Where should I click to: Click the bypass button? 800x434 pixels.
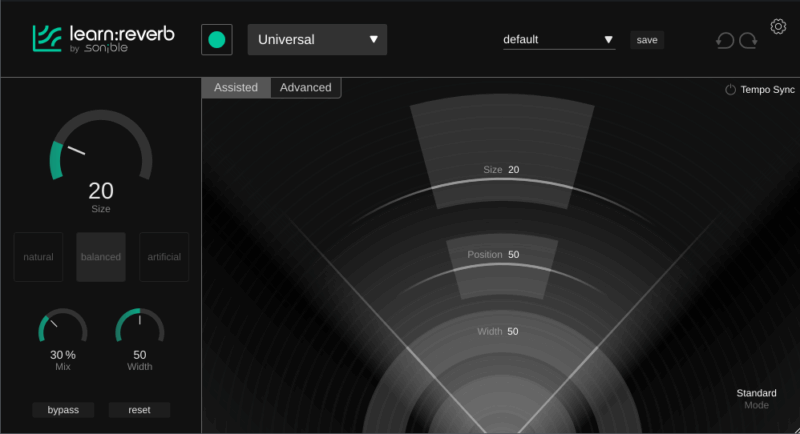click(x=63, y=410)
